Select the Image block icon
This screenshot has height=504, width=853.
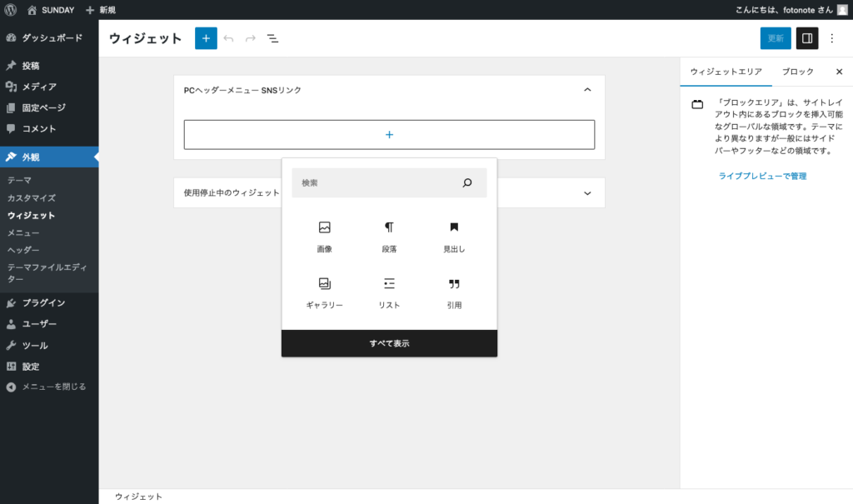click(x=324, y=227)
